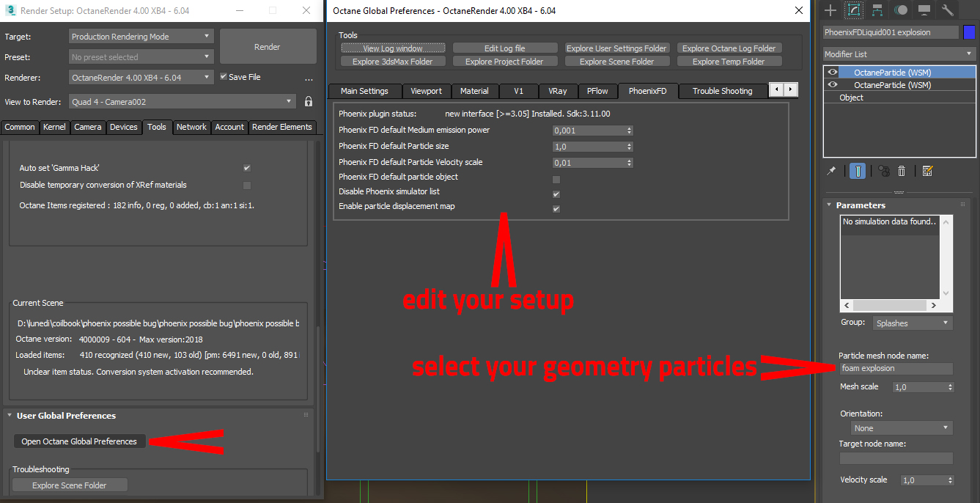This screenshot has width=980, height=503.
Task: Open the Motion command panel
Action: pyautogui.click(x=901, y=10)
